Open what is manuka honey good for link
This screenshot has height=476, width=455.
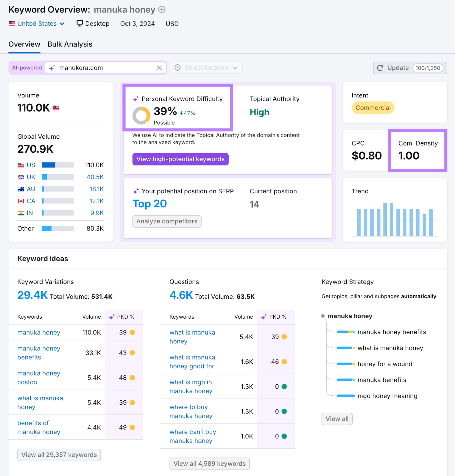pos(192,362)
